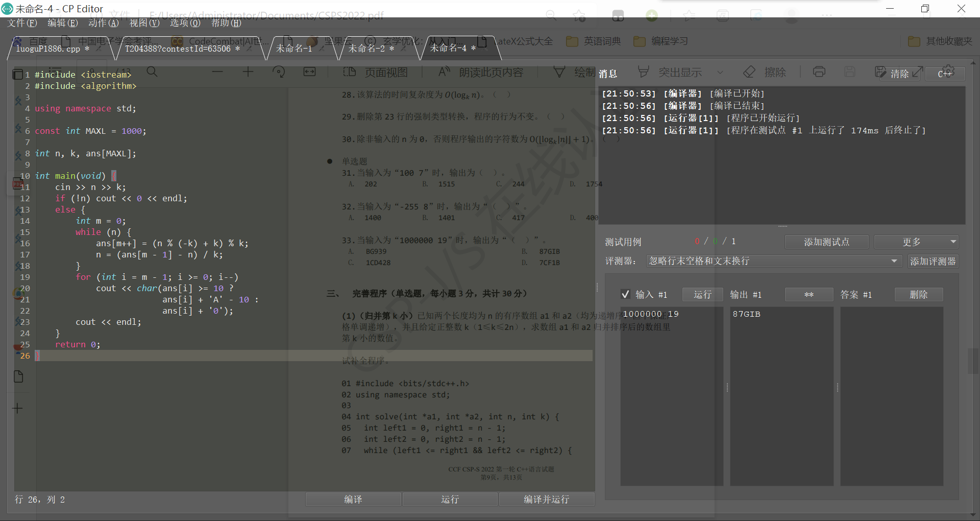Click the 输入 #1 input text box

(672, 396)
